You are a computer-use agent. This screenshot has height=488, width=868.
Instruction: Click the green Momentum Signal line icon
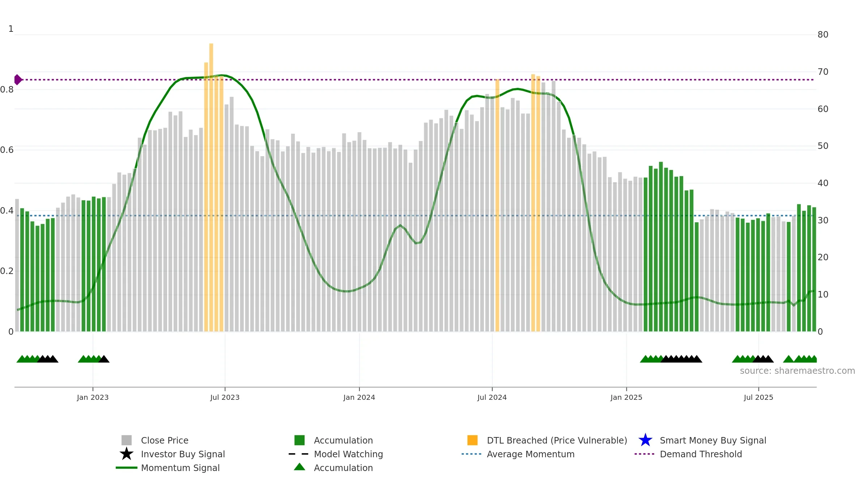click(127, 468)
